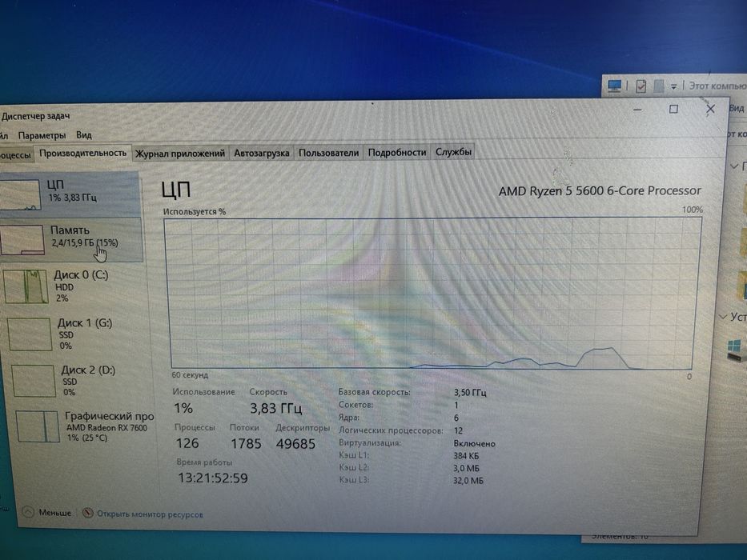Image resolution: width=747 pixels, height=560 pixels.
Task: Click the computer icon in Explorer title bar
Action: [x=614, y=86]
